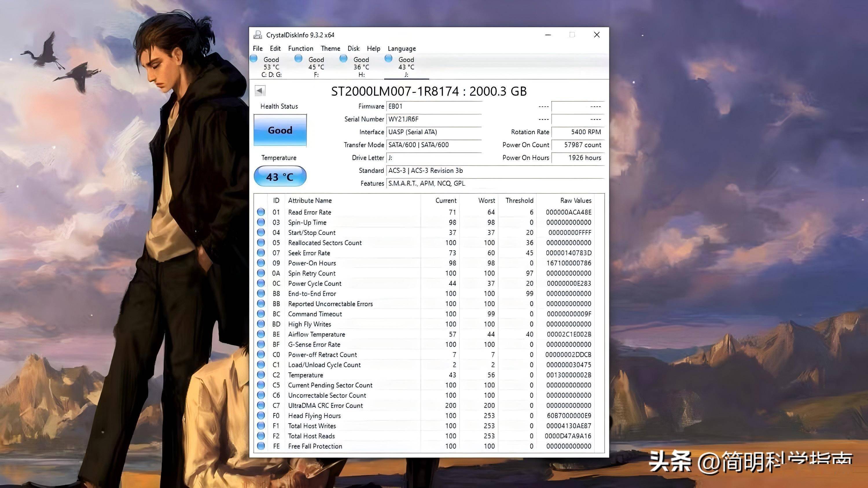Click status circle for Total Host Reads
This screenshot has height=488, width=868.
coord(261,436)
